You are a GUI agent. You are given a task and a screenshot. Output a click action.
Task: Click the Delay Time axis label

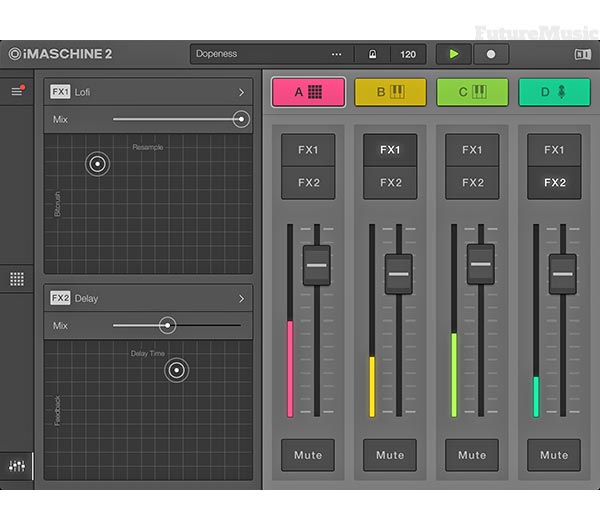148,354
